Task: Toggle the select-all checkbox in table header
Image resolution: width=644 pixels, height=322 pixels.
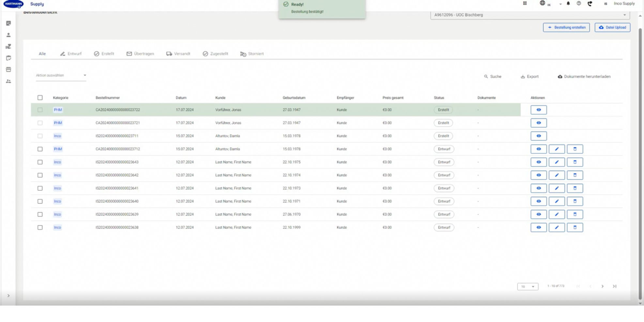Action: point(40,97)
